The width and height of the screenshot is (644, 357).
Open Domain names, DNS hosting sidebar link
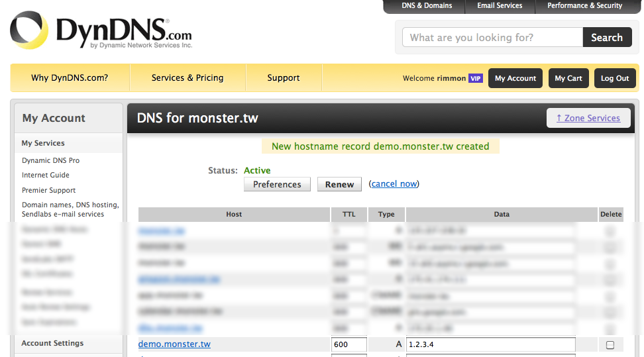70,209
